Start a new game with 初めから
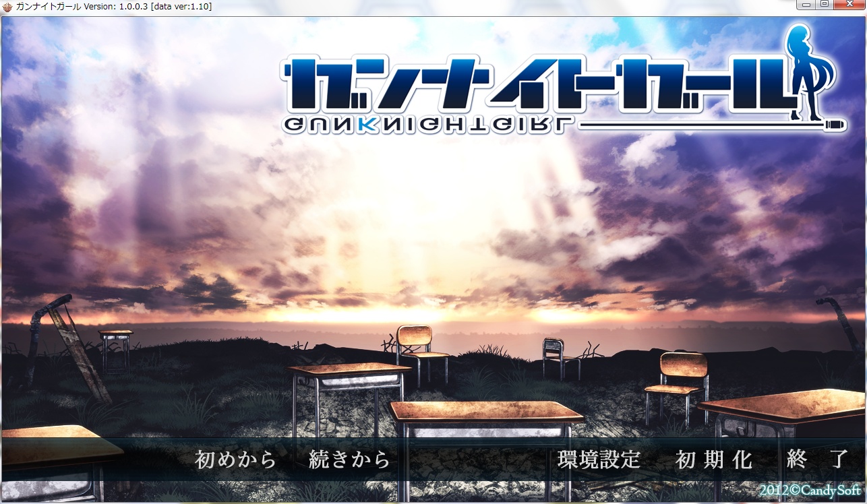 236,460
